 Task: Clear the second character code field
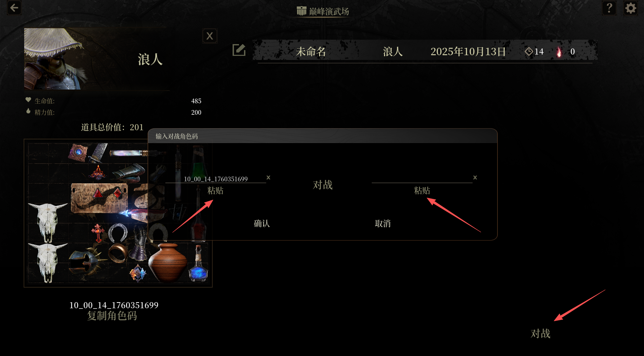(475, 177)
